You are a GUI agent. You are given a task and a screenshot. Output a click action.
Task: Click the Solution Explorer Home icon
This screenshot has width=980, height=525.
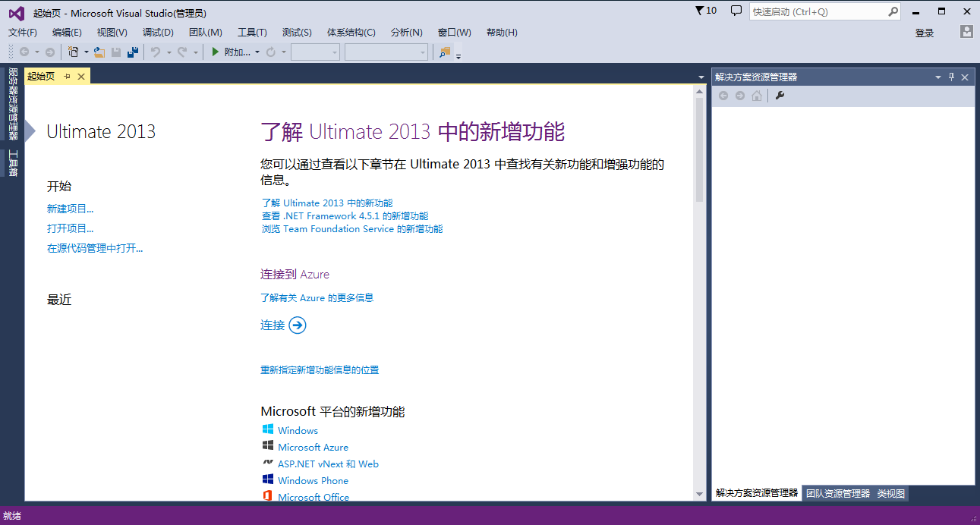(757, 96)
